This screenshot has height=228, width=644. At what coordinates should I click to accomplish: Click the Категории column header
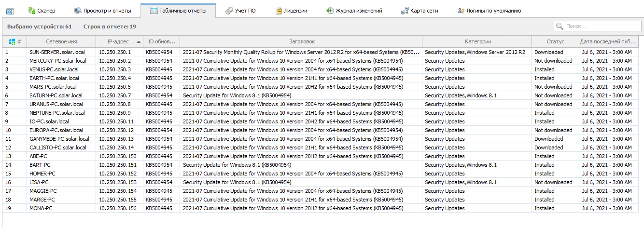(477, 42)
